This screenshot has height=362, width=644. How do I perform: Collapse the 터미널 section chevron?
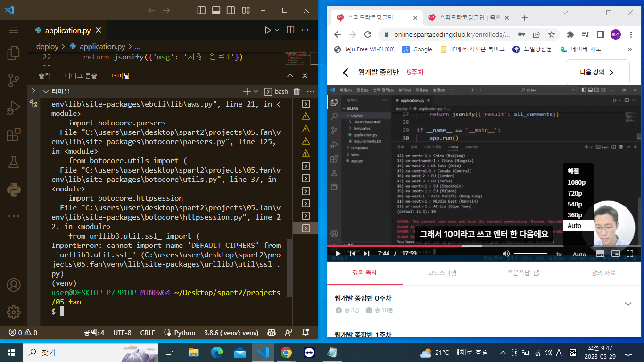point(46,91)
